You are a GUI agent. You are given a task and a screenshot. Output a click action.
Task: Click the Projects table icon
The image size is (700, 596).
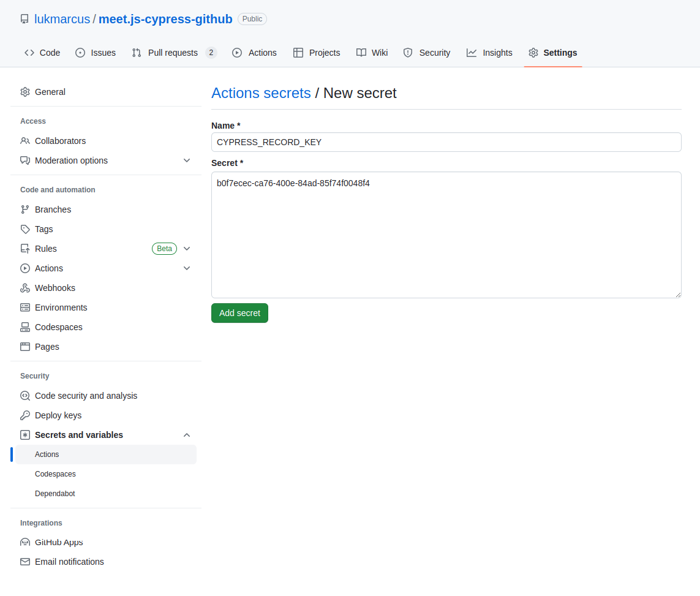(x=298, y=53)
